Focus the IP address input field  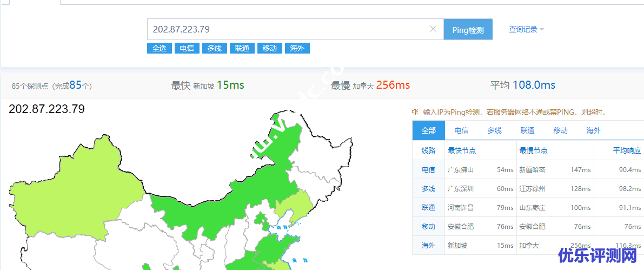(x=295, y=29)
